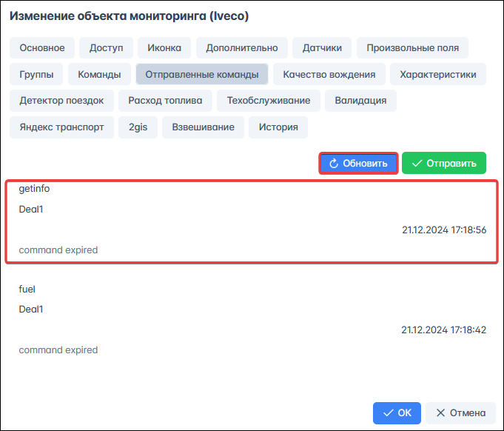Image resolution: width=504 pixels, height=431 pixels.
Task: Click the Обновить refresh button
Action: click(359, 164)
